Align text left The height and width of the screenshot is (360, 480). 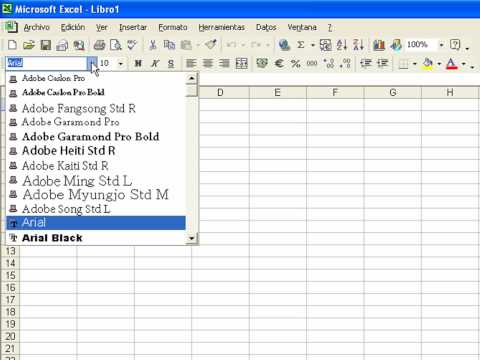point(191,63)
